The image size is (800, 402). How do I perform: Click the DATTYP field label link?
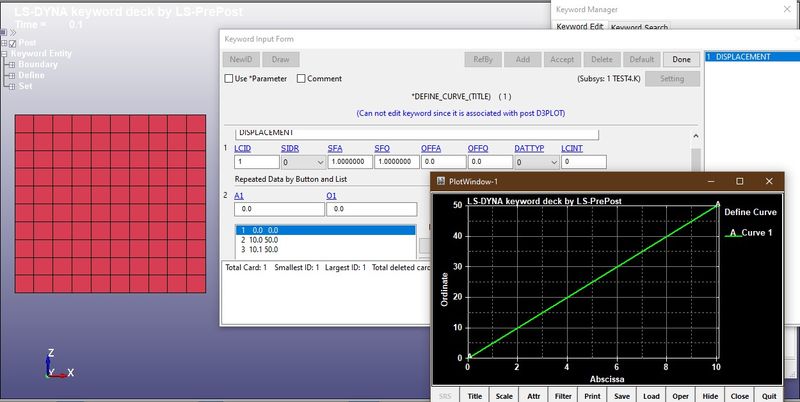(529, 148)
